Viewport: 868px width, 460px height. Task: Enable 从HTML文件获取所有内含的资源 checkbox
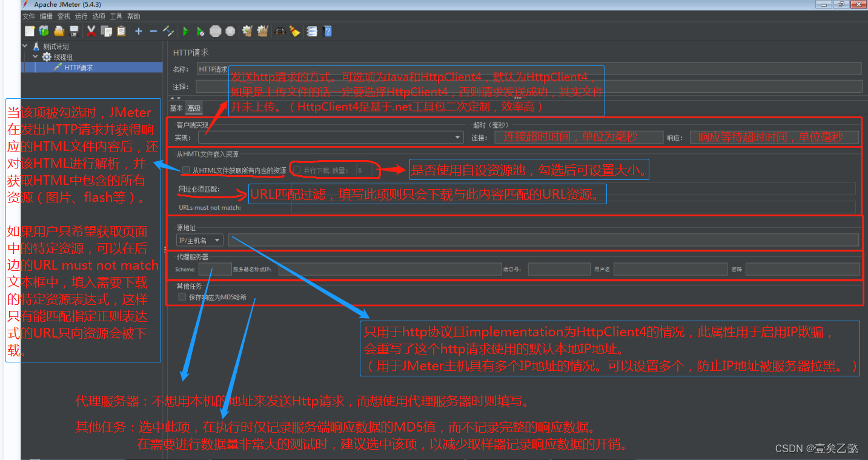(x=185, y=170)
